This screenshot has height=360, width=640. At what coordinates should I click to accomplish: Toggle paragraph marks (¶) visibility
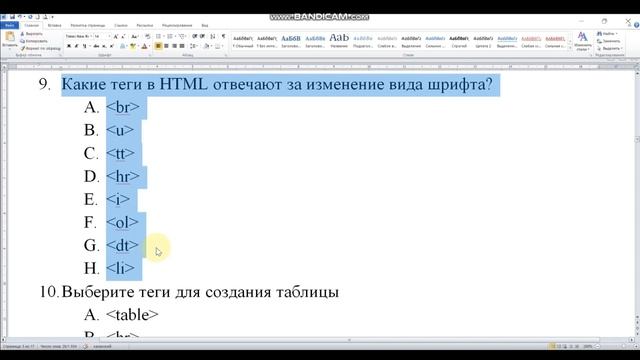click(223, 36)
